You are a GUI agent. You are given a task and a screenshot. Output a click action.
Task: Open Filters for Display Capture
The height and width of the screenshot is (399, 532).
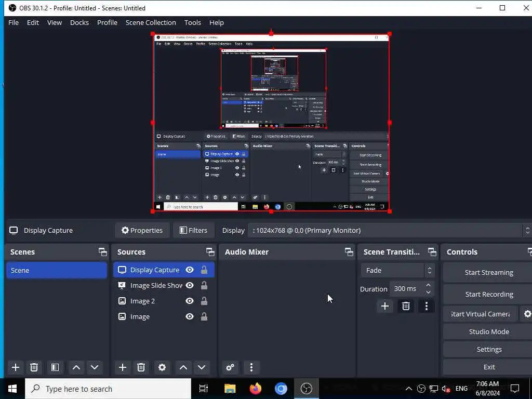[193, 230]
